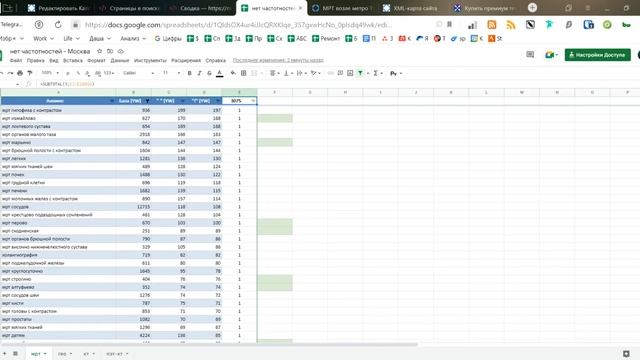640x360 pixels.
Task: Add a new sheet with plus icon
Action: pyautogui.click(x=4, y=353)
